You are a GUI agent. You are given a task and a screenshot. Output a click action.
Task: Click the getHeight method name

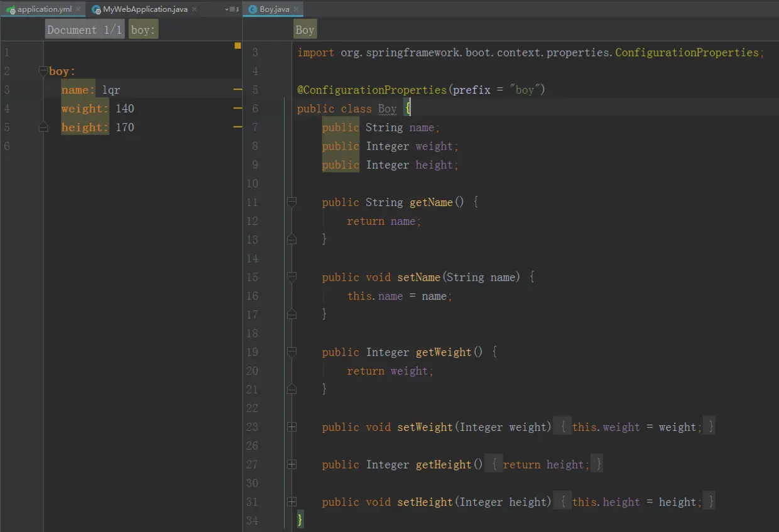[444, 465]
